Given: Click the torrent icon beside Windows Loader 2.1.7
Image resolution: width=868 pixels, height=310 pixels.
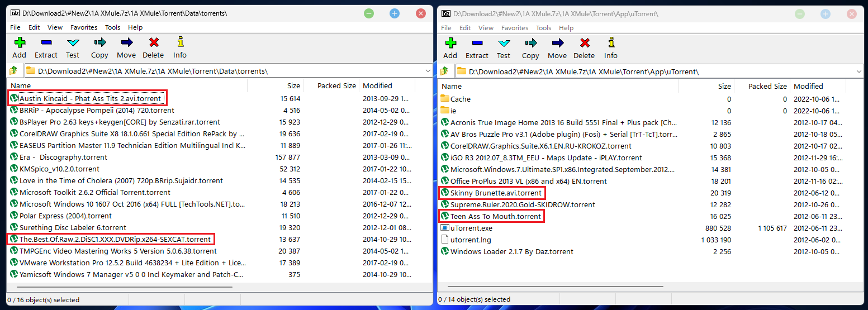Looking at the screenshot, I should [x=445, y=251].
